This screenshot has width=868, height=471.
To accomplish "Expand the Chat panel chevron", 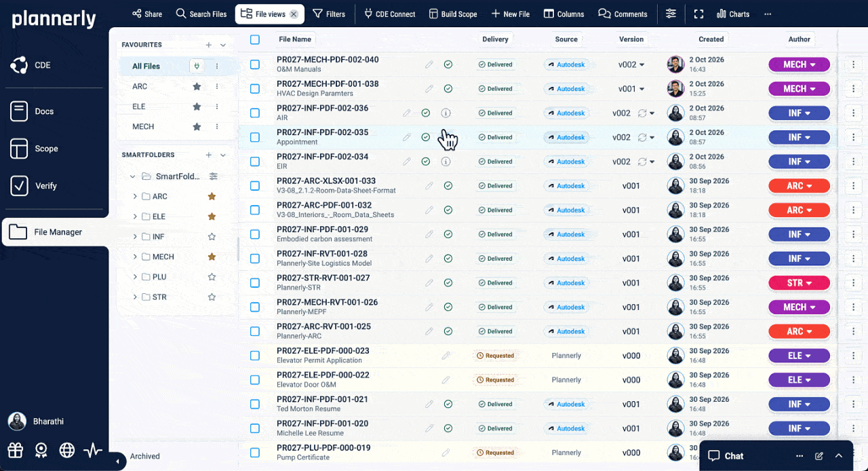I will 839,456.
